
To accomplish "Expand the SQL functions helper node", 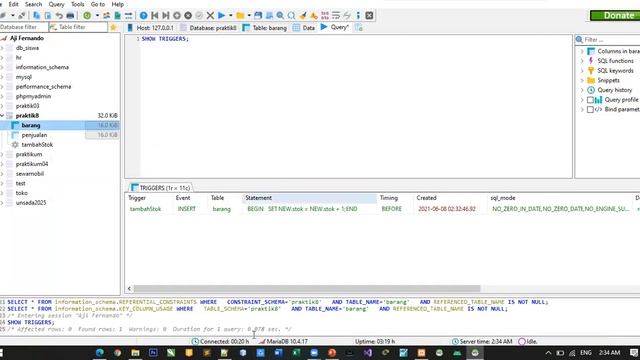I will pos(582,61).
